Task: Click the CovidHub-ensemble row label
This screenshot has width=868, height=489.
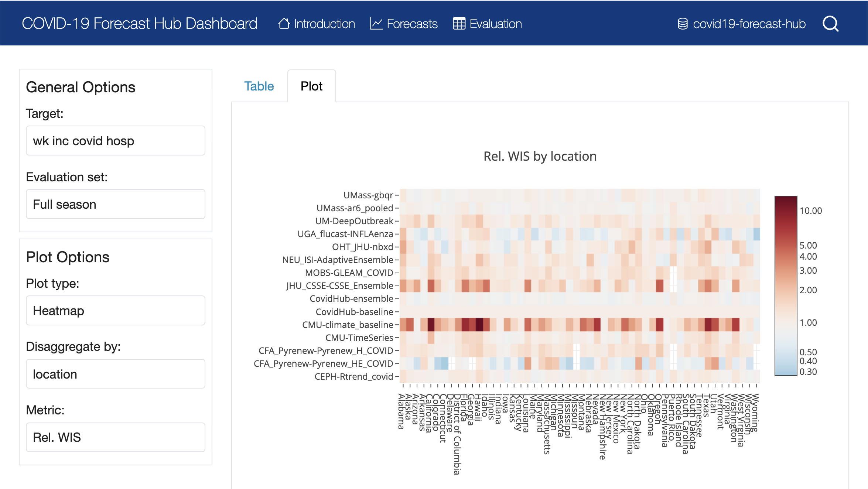Action: [351, 298]
